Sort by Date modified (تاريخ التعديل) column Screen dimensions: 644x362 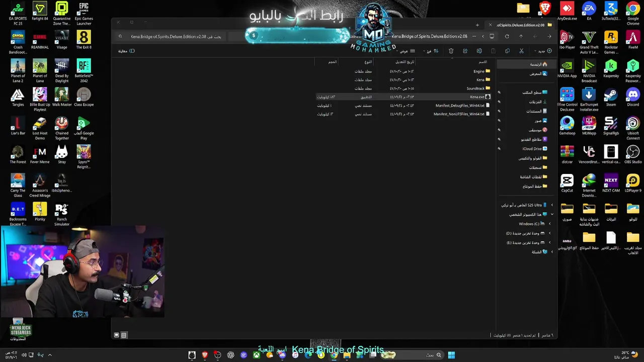405,62
